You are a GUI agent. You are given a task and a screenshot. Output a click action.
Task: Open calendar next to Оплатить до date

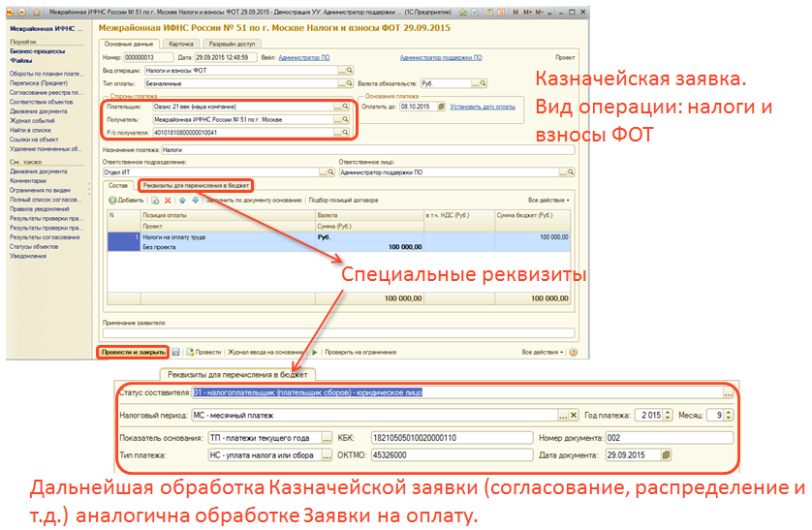441,109
